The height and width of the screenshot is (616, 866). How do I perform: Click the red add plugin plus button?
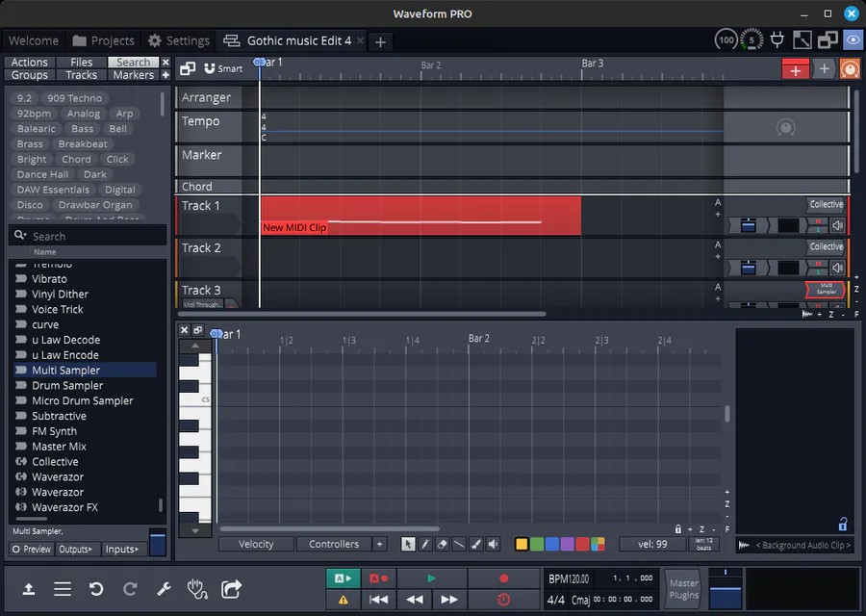pyautogui.click(x=796, y=69)
